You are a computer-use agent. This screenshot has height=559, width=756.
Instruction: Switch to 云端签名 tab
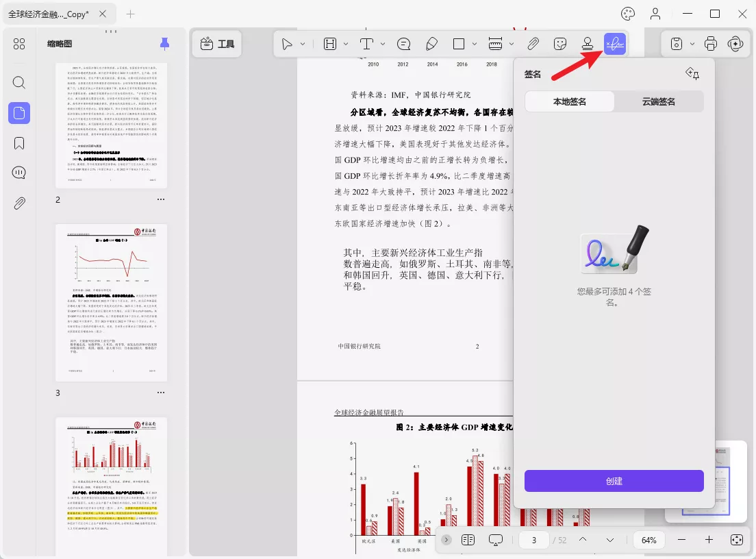[658, 101]
